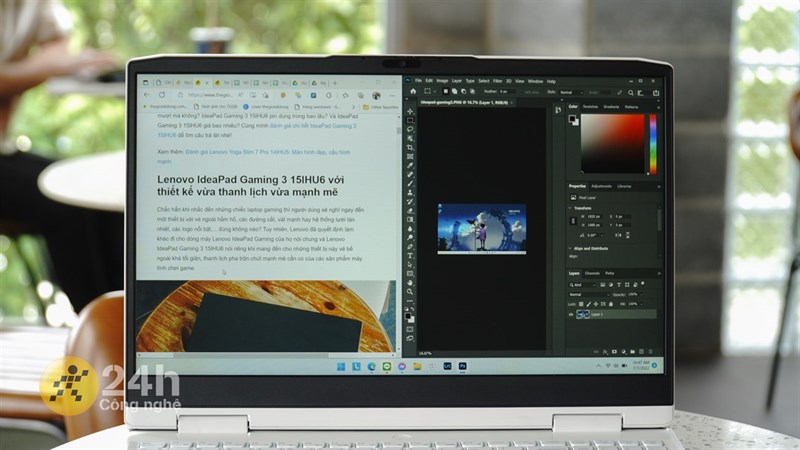Viewport: 800px width, 450px height.
Task: Select the Brush tool
Action: click(410, 184)
